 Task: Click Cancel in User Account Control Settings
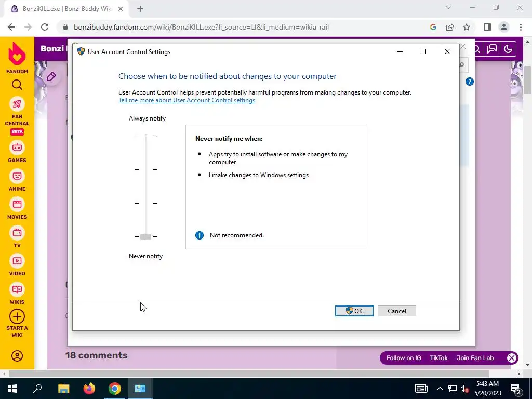point(396,311)
